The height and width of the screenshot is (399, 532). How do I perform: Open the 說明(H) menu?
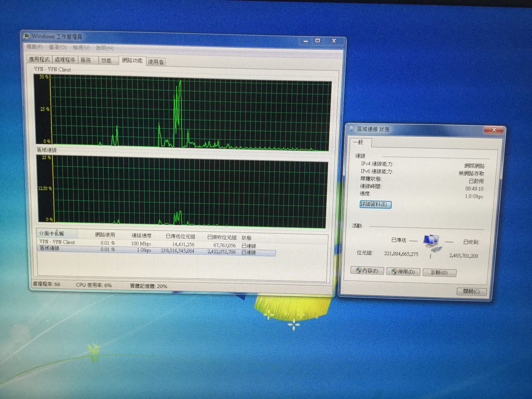click(105, 48)
